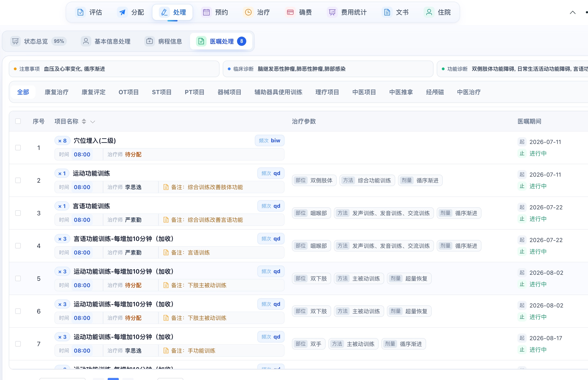
Task: Click the 剂量 超量恢复 tag in row 5
Action: pos(409,278)
